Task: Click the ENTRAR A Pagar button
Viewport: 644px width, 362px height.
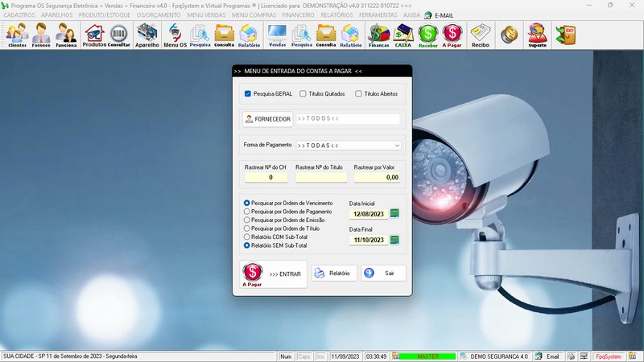Action: tap(274, 274)
